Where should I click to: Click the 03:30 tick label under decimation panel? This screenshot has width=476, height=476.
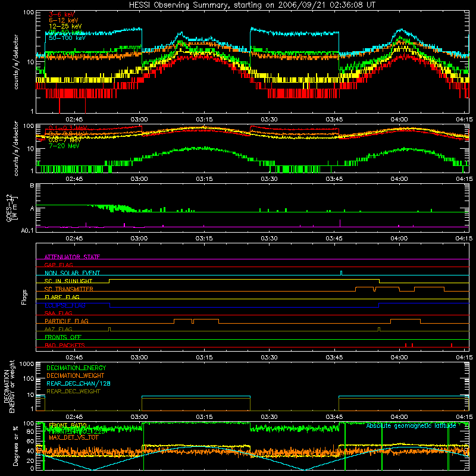tap(269, 417)
